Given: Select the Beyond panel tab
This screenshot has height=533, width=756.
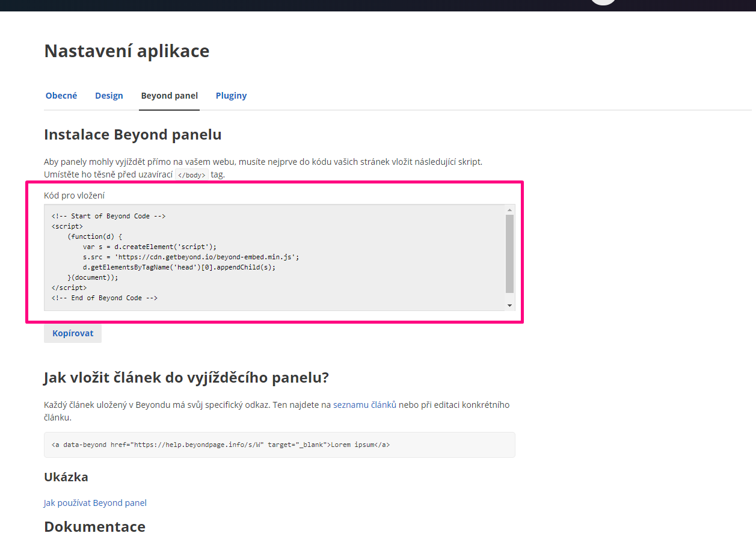Looking at the screenshot, I should pyautogui.click(x=170, y=96).
